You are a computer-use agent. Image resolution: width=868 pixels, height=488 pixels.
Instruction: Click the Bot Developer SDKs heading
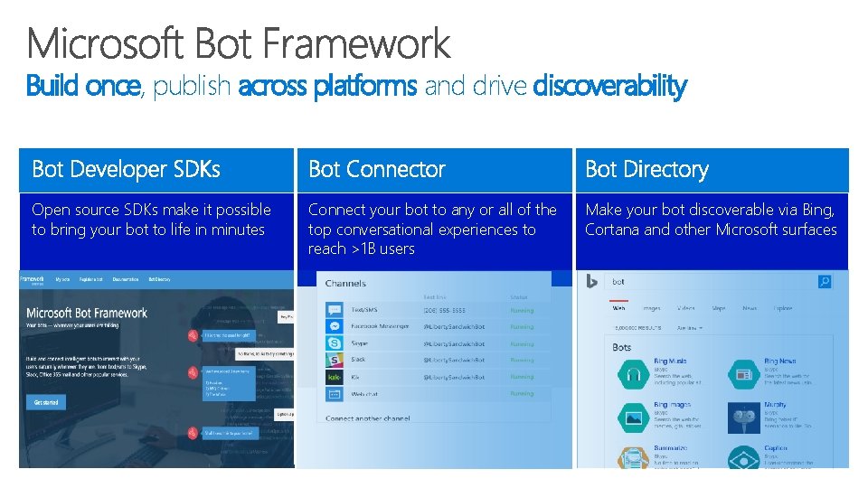[x=127, y=169]
